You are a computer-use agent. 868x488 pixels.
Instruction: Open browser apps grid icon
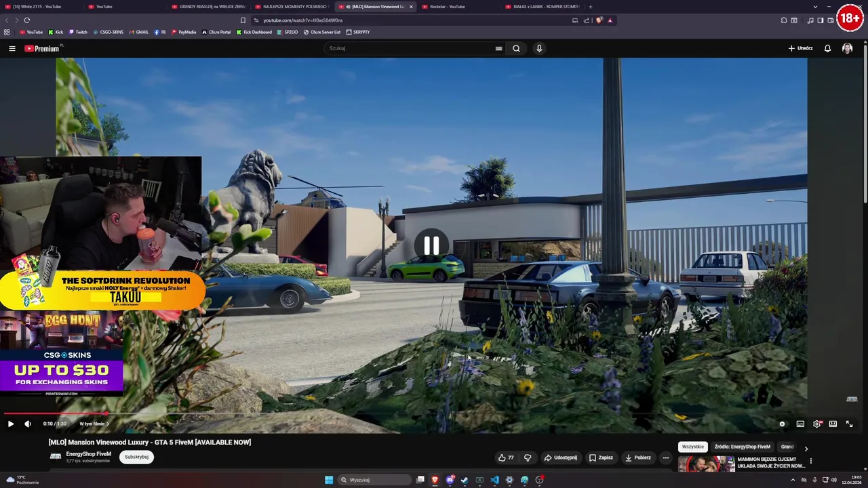pos(7,32)
